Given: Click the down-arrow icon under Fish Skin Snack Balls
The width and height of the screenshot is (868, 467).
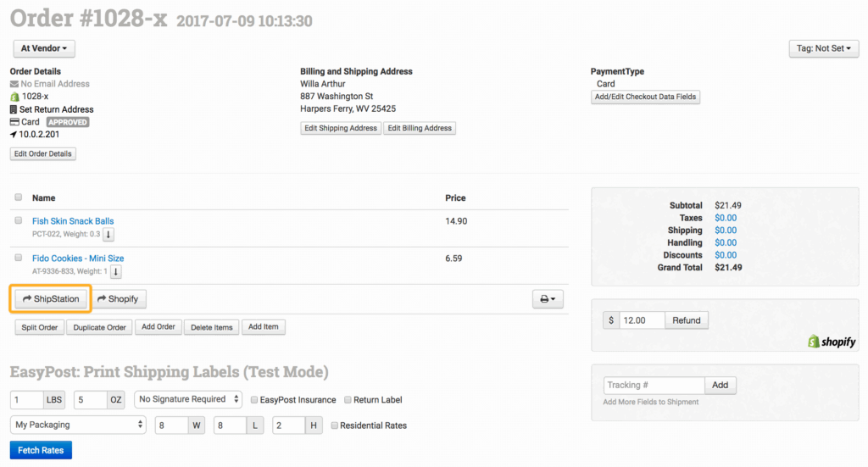Looking at the screenshot, I should click(x=108, y=235).
